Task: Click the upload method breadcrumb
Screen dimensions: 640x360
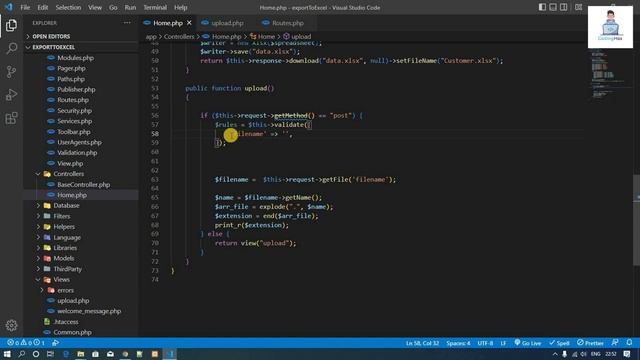Action: [x=297, y=36]
